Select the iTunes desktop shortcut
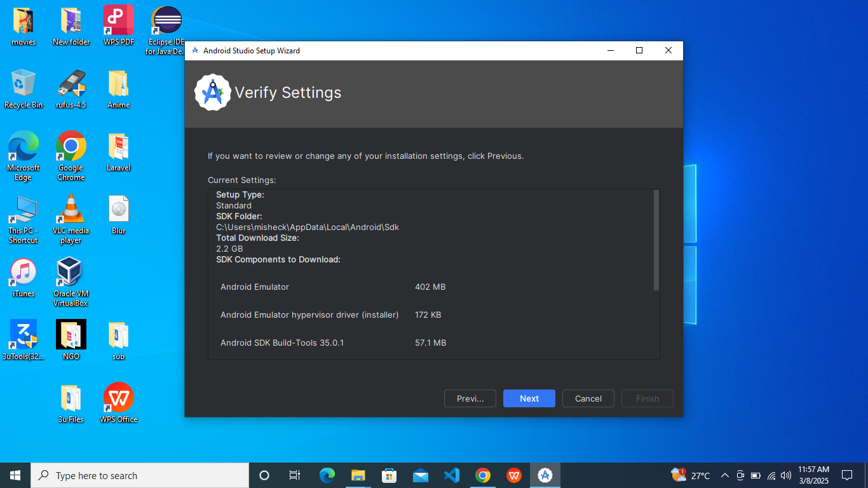The width and height of the screenshot is (868, 488). pyautogui.click(x=24, y=278)
